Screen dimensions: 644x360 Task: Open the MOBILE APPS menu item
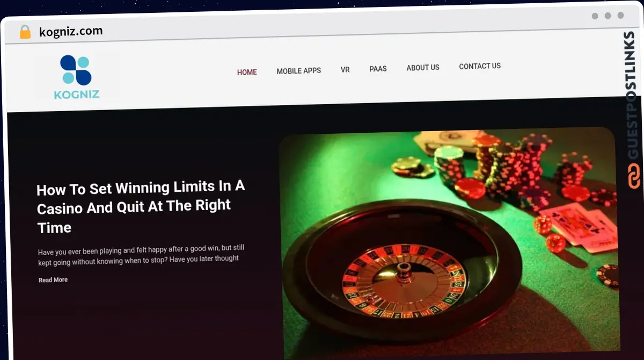pos(299,70)
